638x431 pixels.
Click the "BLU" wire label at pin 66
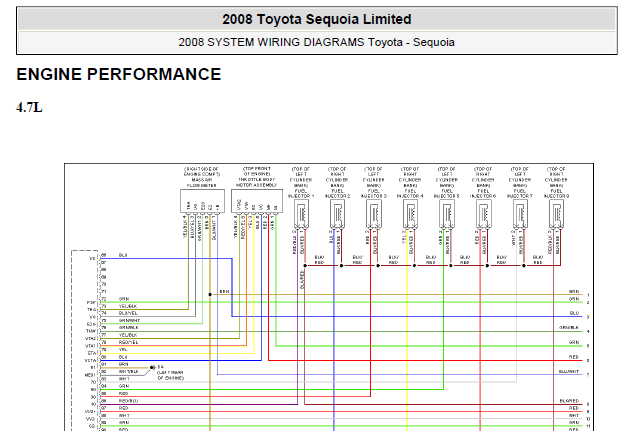click(x=123, y=255)
